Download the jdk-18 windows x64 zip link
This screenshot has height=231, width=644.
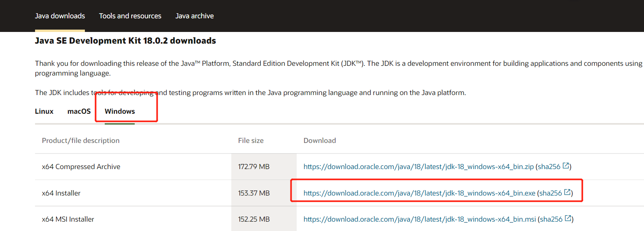[x=419, y=167]
